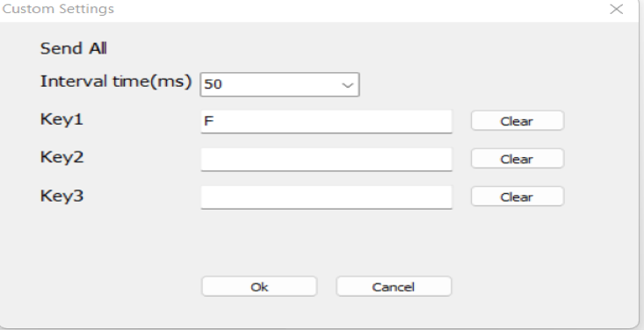Image resolution: width=644 pixels, height=330 pixels.
Task: Clear the Key3 assignment
Action: (x=517, y=197)
